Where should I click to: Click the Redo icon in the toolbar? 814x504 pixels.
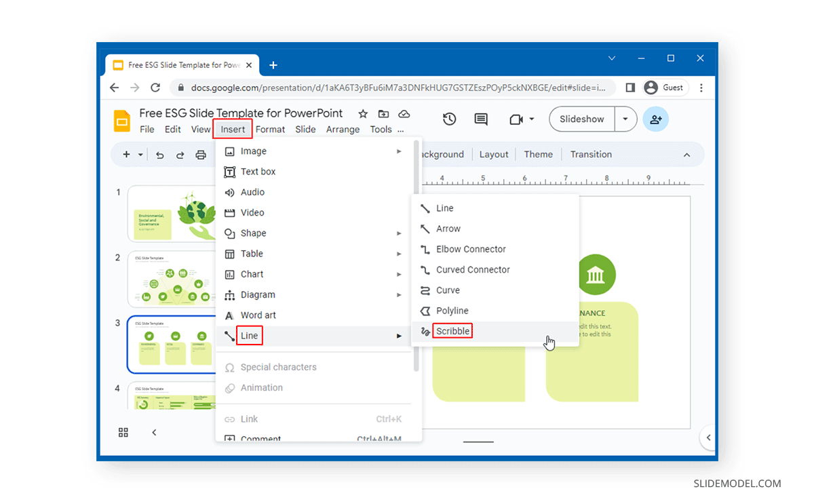click(180, 155)
